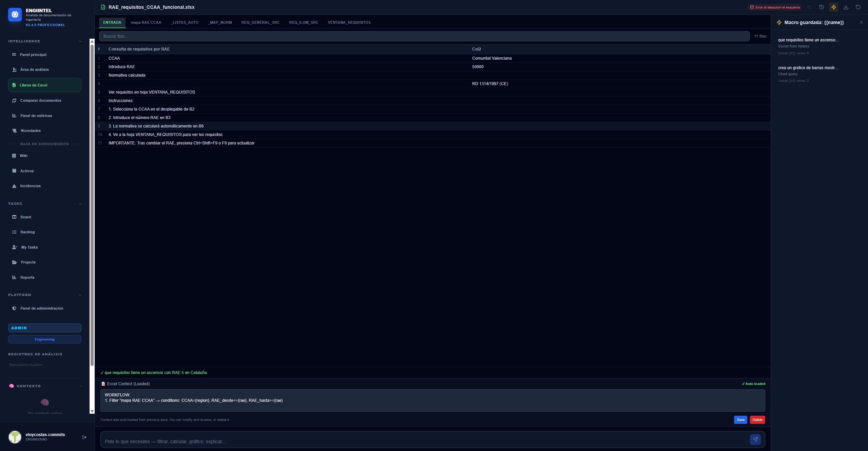Click the RAE_requisitos_CCAA_funcional.xlsx title
The width and height of the screenshot is (868, 451).
(152, 7)
